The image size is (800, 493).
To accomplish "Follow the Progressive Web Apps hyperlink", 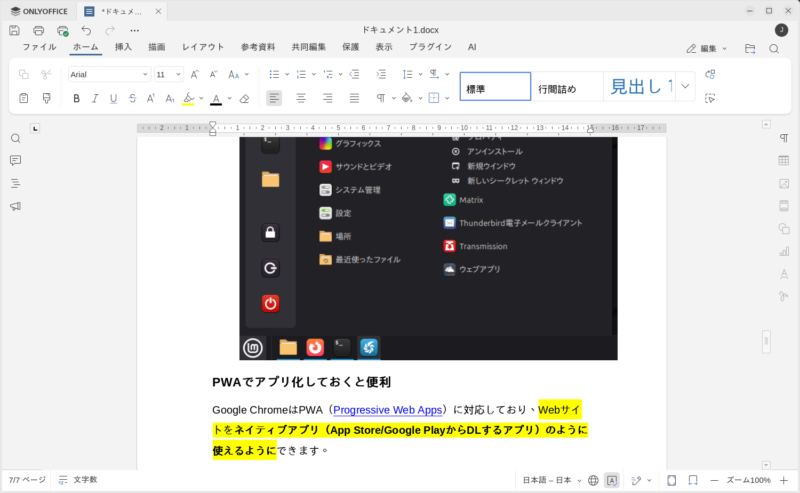I will [x=387, y=410].
